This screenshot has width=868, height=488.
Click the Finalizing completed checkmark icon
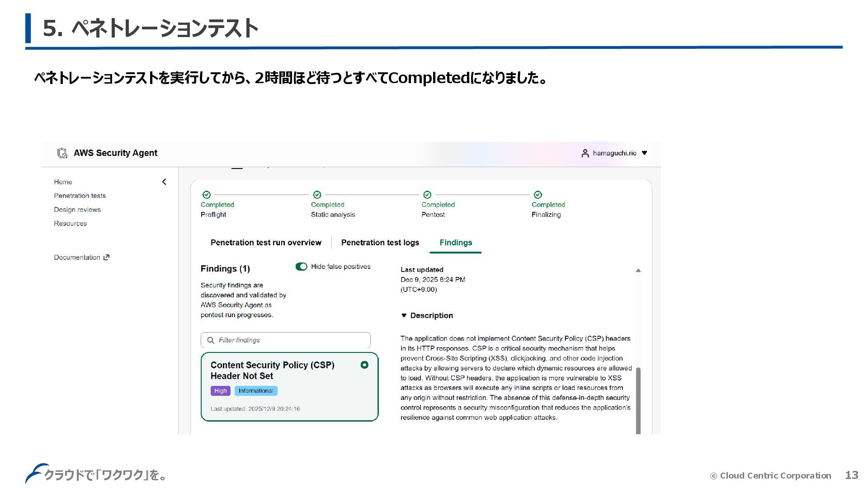coord(538,195)
